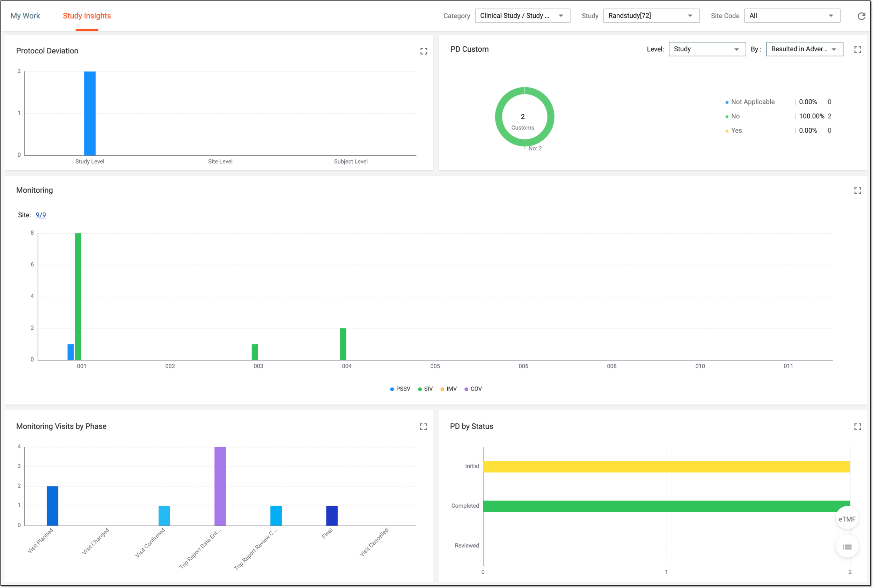
Task: Open the By dropdown showing Resulted in Adver...
Action: point(804,49)
